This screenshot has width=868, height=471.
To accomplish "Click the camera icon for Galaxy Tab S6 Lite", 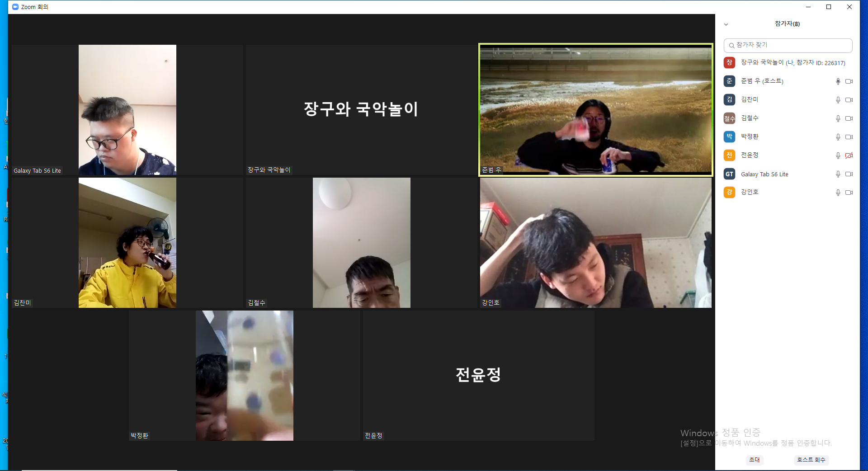I will (x=849, y=174).
